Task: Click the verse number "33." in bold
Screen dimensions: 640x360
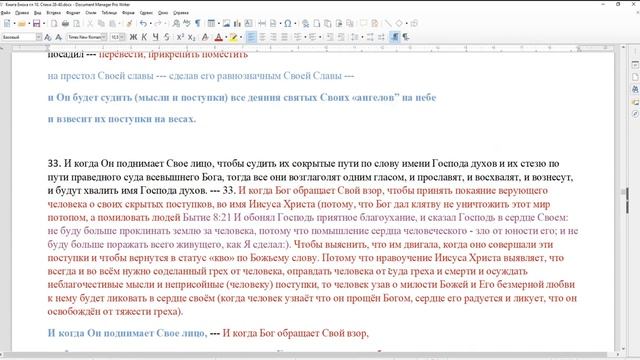Action: pos(54,164)
